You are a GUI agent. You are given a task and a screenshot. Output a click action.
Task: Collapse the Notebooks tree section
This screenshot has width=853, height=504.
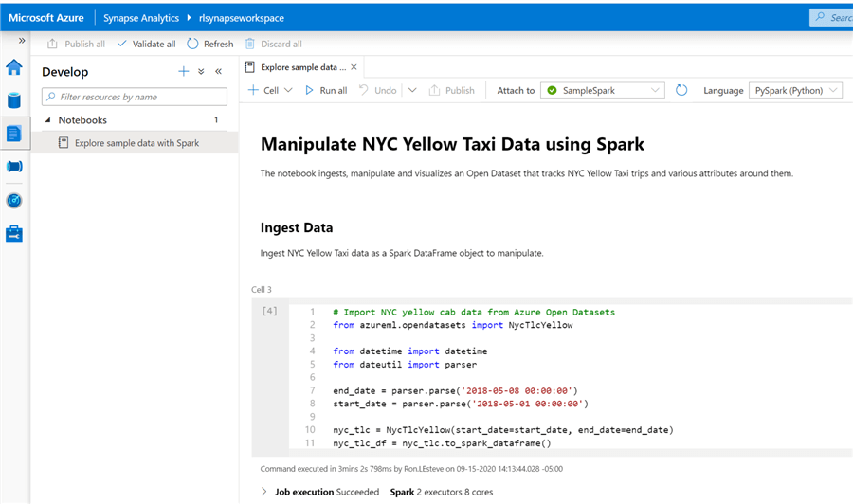[x=48, y=120]
